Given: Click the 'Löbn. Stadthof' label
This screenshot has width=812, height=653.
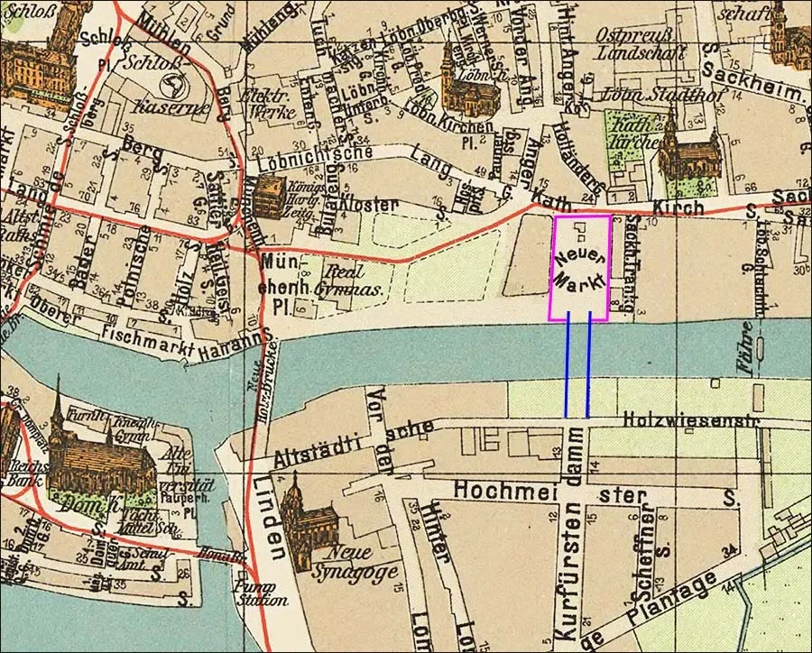Looking at the screenshot, I should click(x=664, y=96).
